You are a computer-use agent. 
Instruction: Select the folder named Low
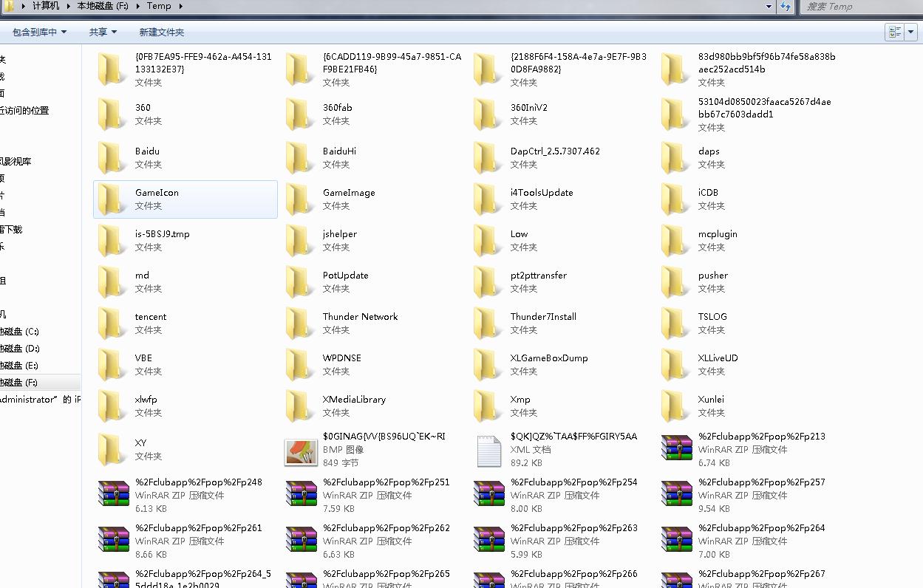(x=520, y=233)
